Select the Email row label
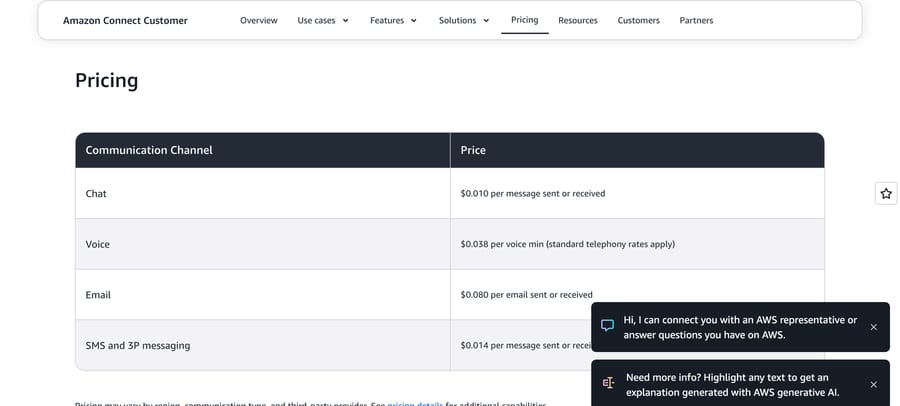The height and width of the screenshot is (406, 900). [98, 295]
